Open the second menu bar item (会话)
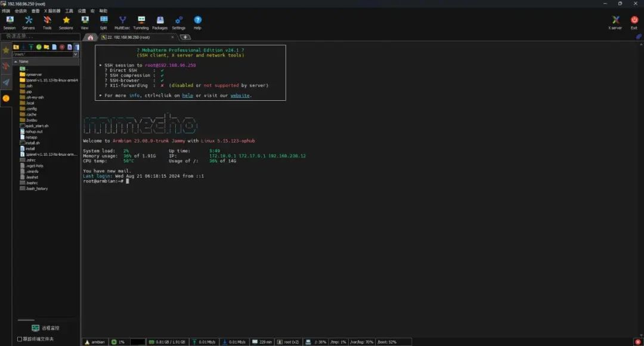644x346 pixels. 20,11
